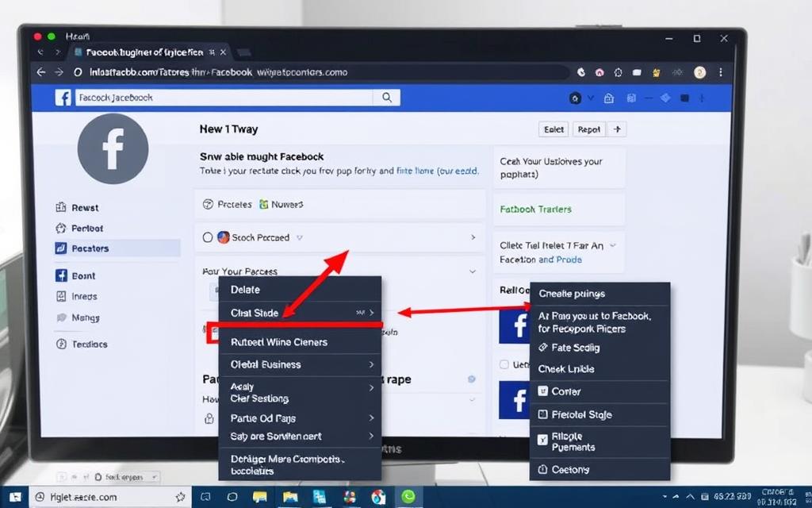Click the storefront icon in Facebook header

(608, 98)
